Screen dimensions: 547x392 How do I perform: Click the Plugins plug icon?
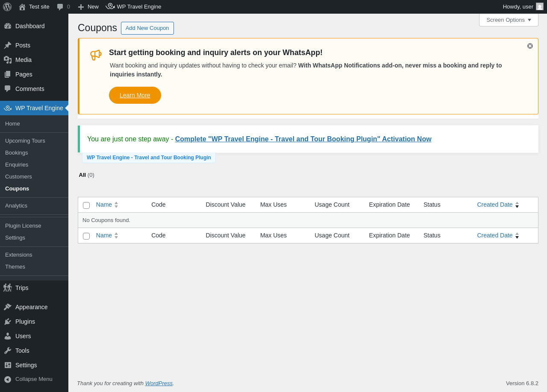[x=8, y=322]
